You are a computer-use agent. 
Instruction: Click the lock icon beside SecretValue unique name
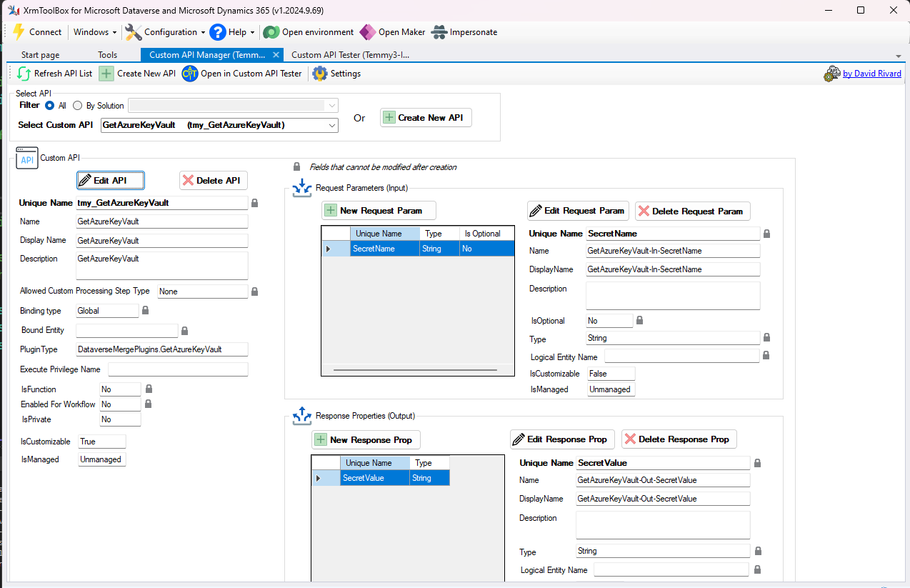(757, 463)
